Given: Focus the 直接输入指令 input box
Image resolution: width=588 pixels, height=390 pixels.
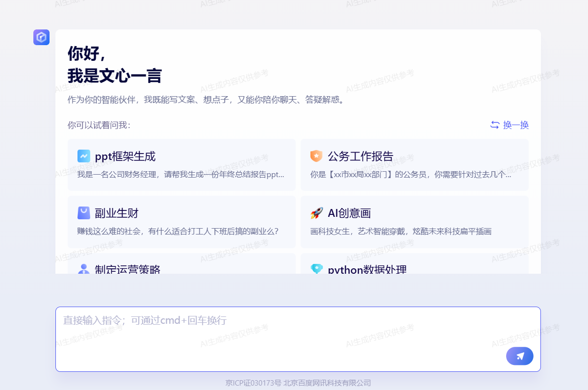Looking at the screenshot, I should click(x=298, y=339).
